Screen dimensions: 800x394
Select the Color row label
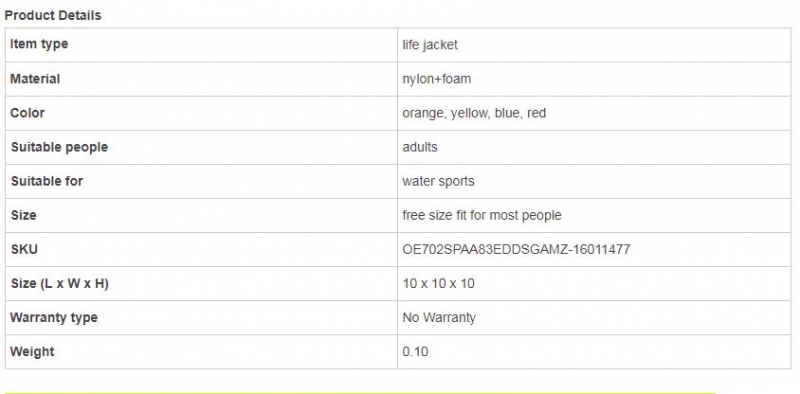coord(28,113)
